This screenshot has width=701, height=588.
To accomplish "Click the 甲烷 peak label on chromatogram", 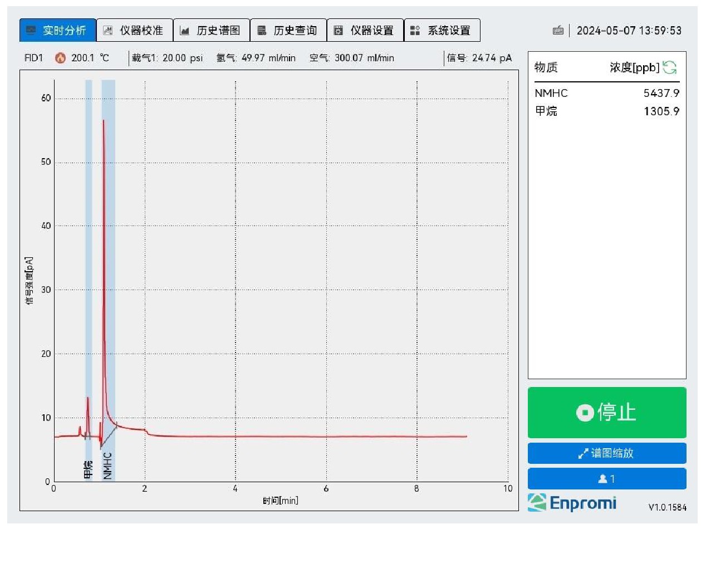I will click(88, 469).
